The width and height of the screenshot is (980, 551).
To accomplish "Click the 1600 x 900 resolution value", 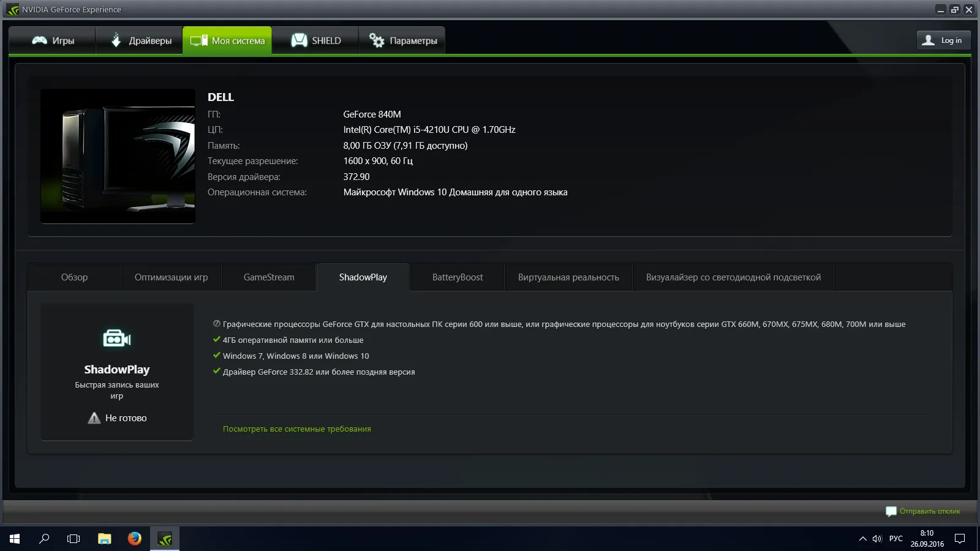I will (x=378, y=161).
